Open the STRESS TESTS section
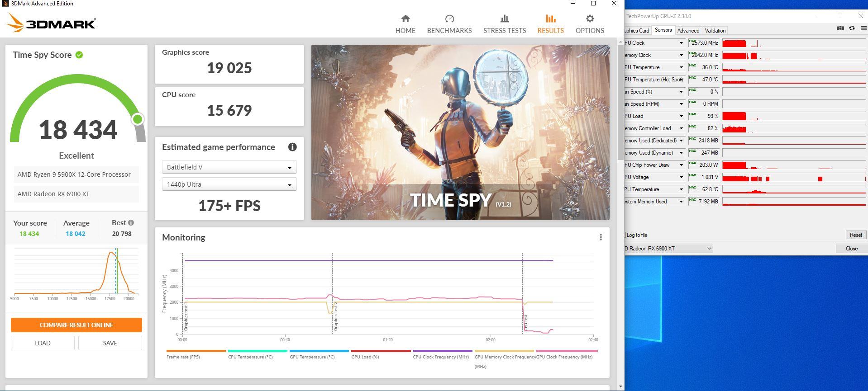 (x=505, y=24)
